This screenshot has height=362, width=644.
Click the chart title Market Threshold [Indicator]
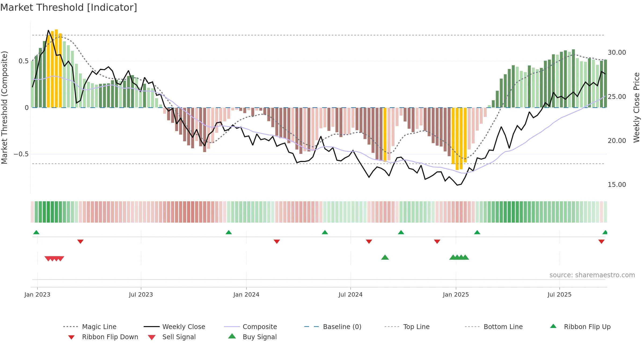click(69, 8)
